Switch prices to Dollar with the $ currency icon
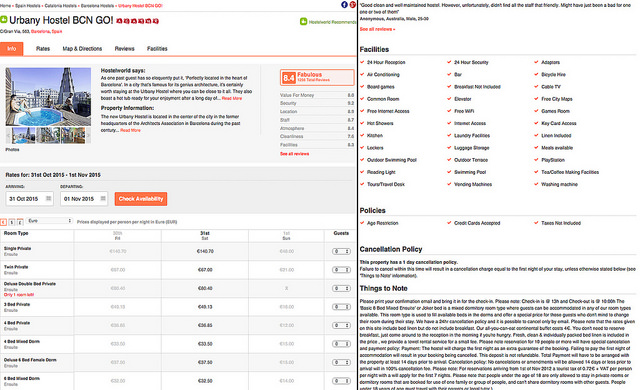 (12, 222)
